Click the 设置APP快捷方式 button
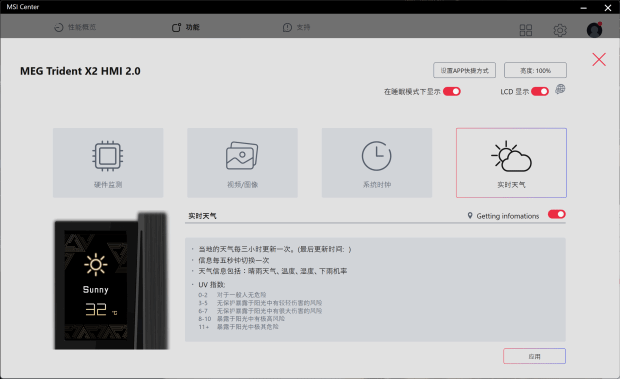 (464, 70)
